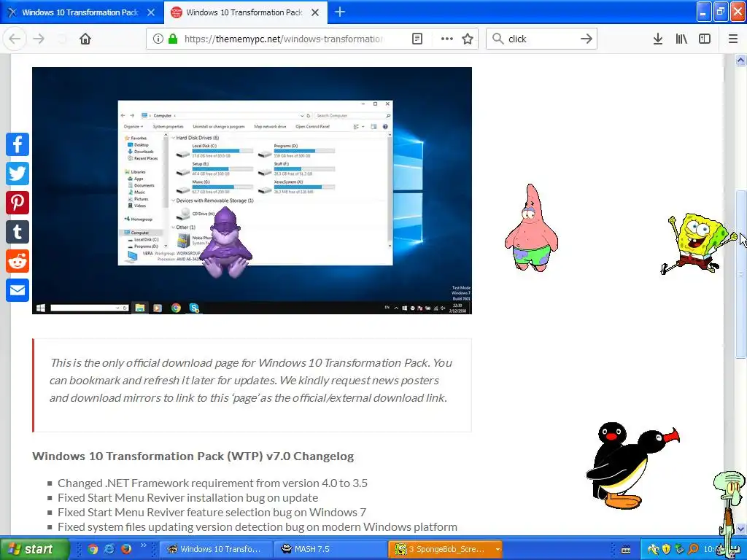This screenshot has width=747, height=560.
Task: Click the orange magnifier tray icon
Action: click(693, 549)
